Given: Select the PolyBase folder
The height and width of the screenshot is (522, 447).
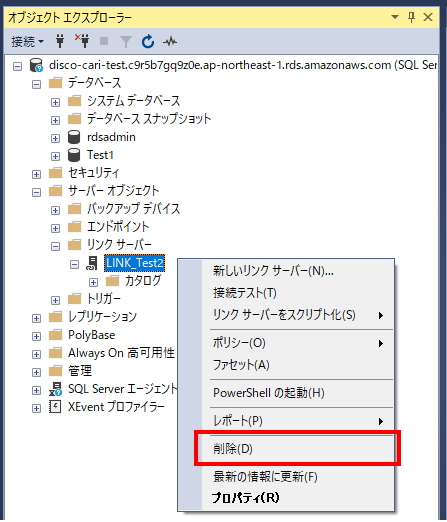Looking at the screenshot, I should pyautogui.click(x=91, y=335).
